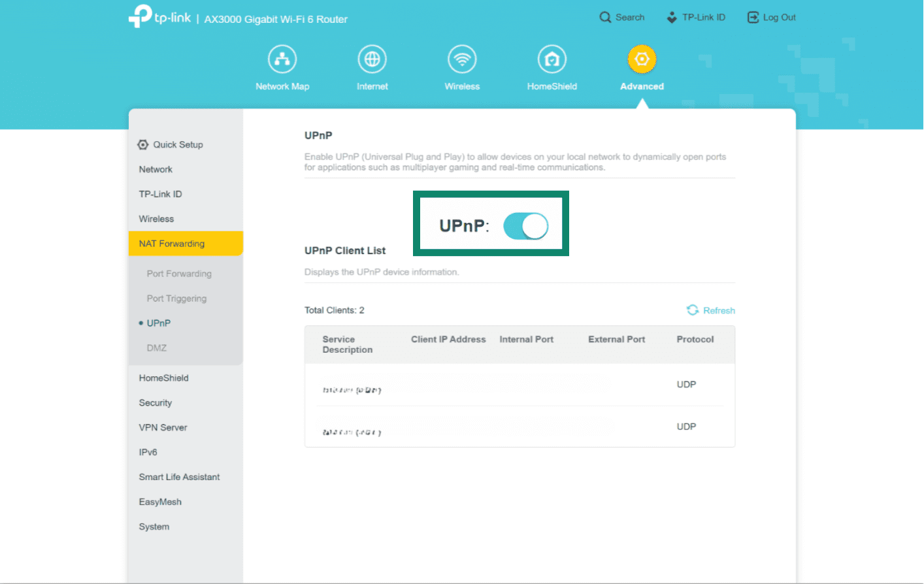The width and height of the screenshot is (924, 584).
Task: Open the DMZ settings
Action: coord(157,348)
